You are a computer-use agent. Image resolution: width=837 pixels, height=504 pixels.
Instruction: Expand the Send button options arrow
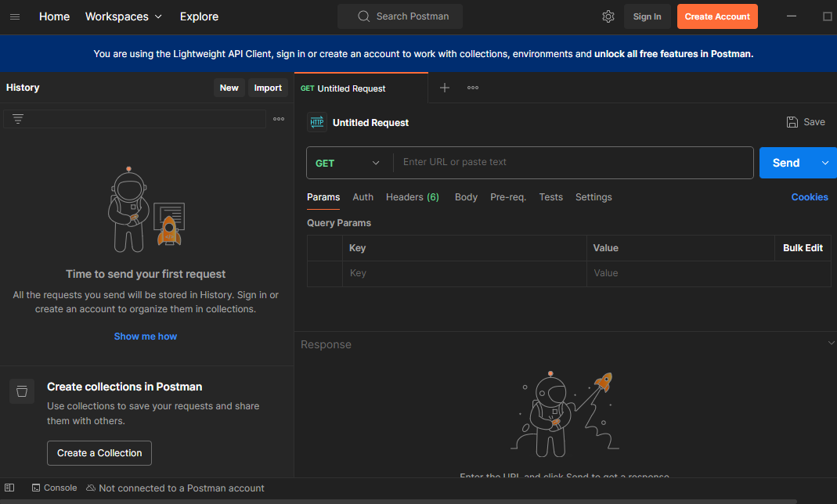[825, 163]
